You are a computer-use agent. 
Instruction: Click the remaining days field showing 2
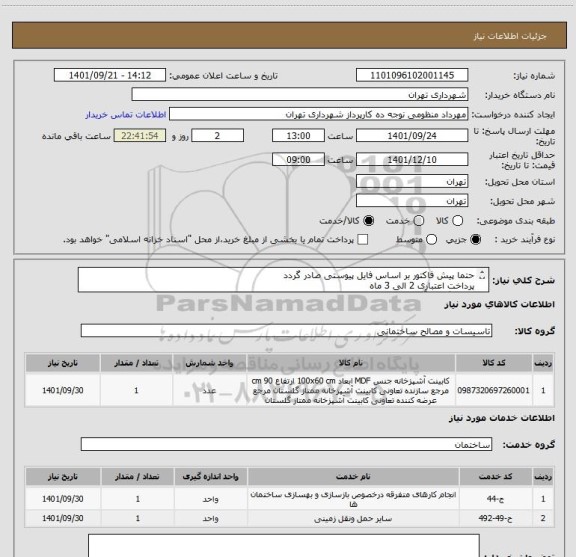[217, 136]
